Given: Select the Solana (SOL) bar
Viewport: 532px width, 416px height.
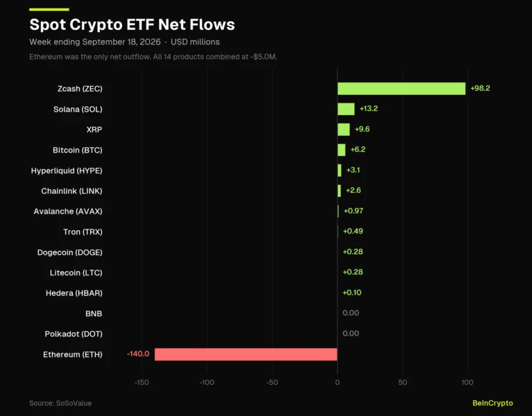Looking at the screenshot, I should 346,109.
